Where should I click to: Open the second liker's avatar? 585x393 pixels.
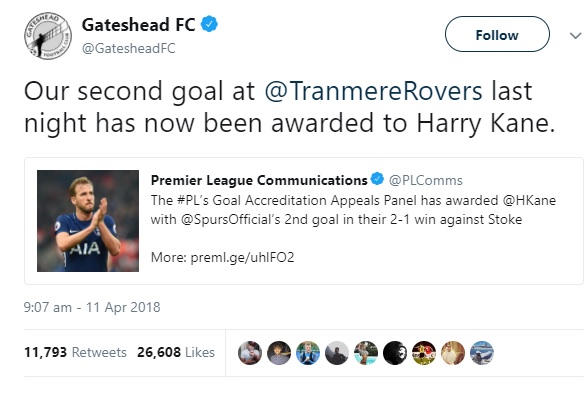pos(279,353)
